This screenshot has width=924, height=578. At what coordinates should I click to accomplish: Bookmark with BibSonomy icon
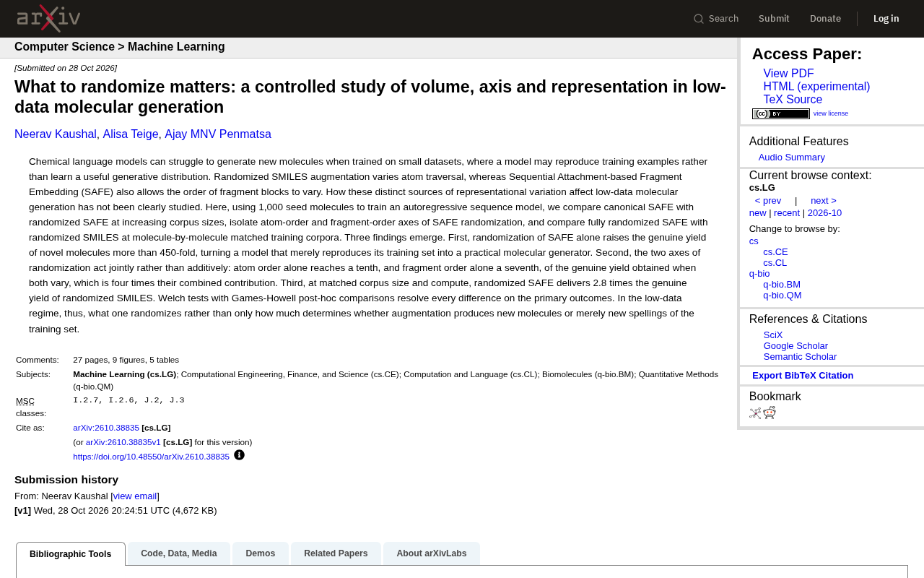pos(755,413)
